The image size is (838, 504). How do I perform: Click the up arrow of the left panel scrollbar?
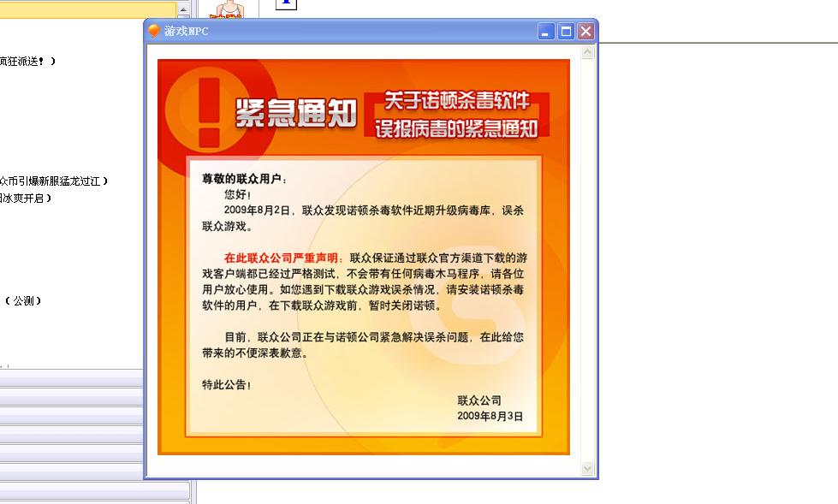pos(183,9)
